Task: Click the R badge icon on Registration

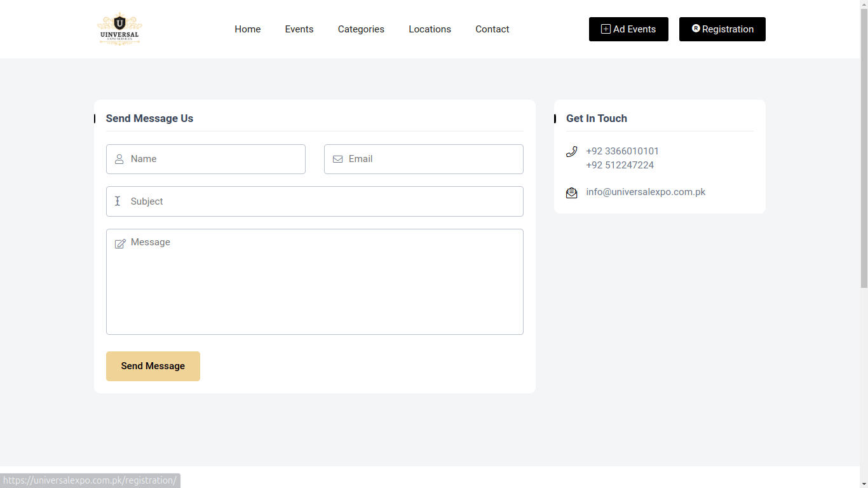Action: [x=696, y=29]
